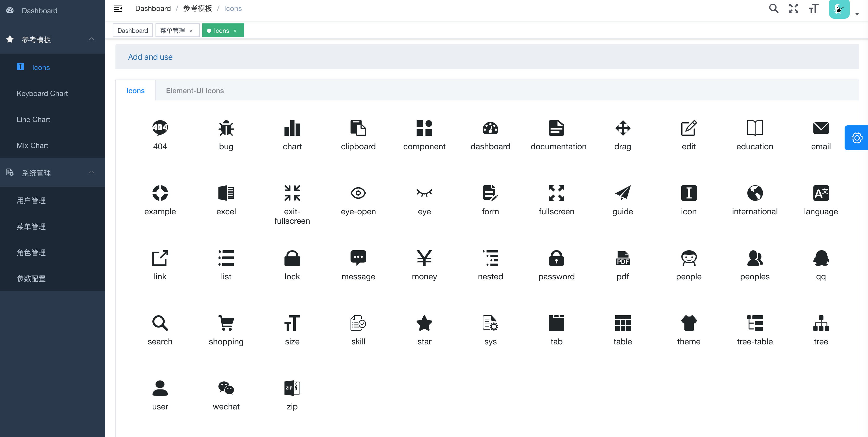Open Line Chart in the sidebar
Screen dimensions: 868x437
point(53,119)
